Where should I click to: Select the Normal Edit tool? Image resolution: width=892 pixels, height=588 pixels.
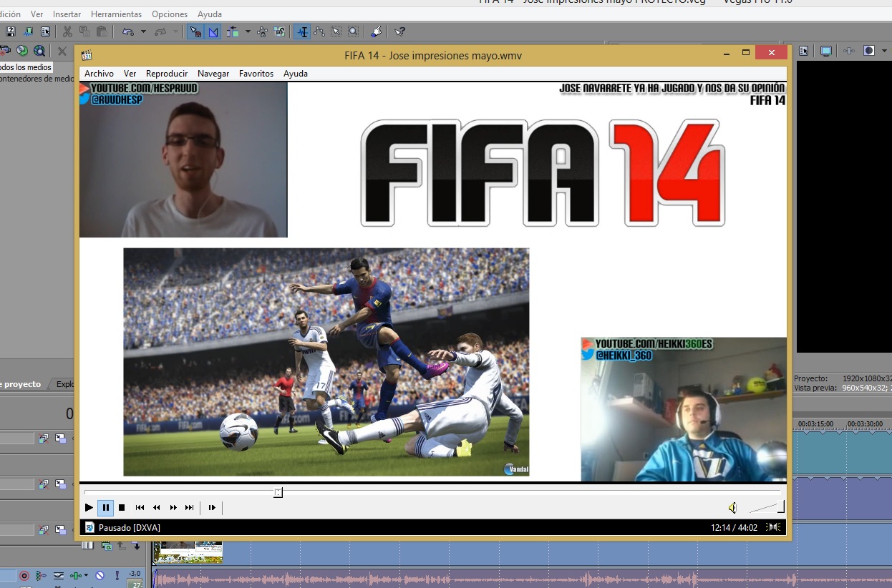[303, 31]
